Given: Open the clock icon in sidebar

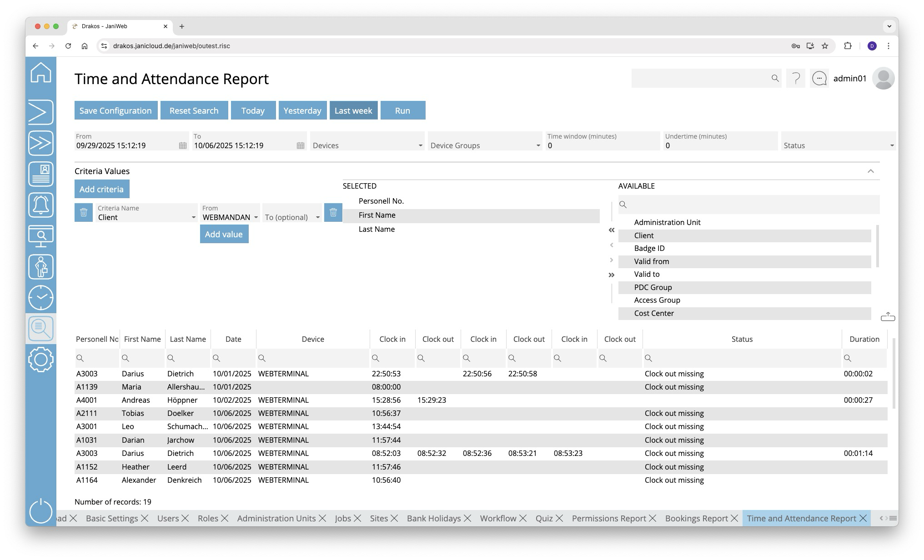Looking at the screenshot, I should tap(41, 298).
